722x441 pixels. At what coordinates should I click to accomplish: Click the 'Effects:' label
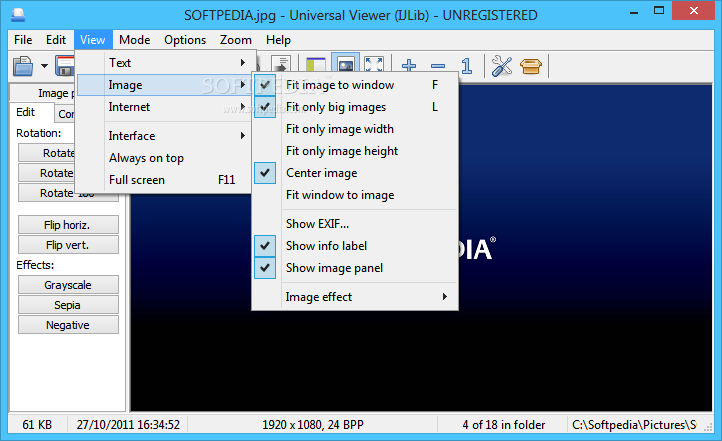(x=35, y=265)
